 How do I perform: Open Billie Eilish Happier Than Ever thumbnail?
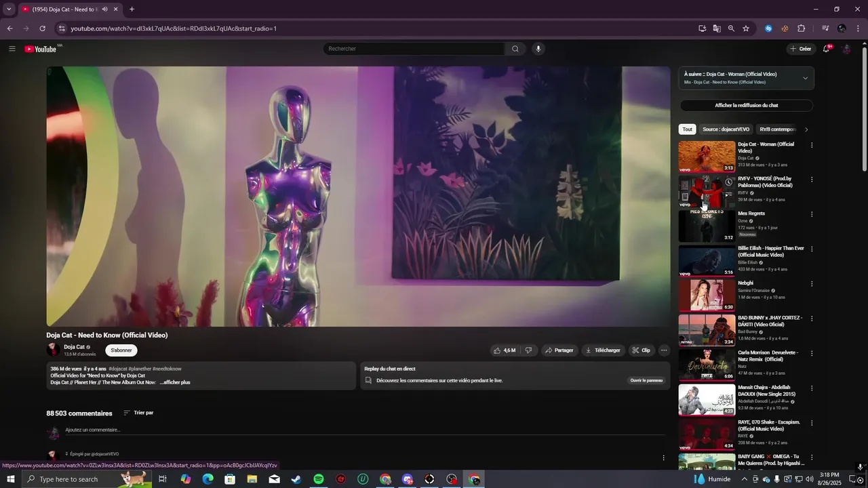707,261
